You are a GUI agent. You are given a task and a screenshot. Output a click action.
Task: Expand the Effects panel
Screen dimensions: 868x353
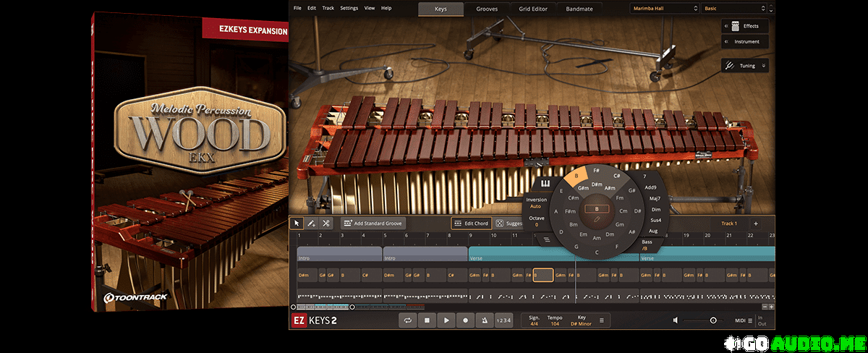[x=744, y=26]
